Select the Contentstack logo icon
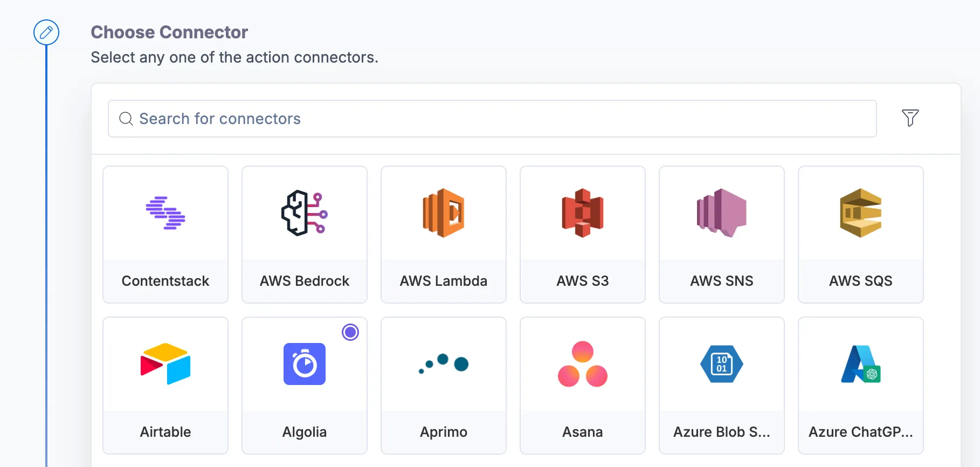 coord(165,213)
